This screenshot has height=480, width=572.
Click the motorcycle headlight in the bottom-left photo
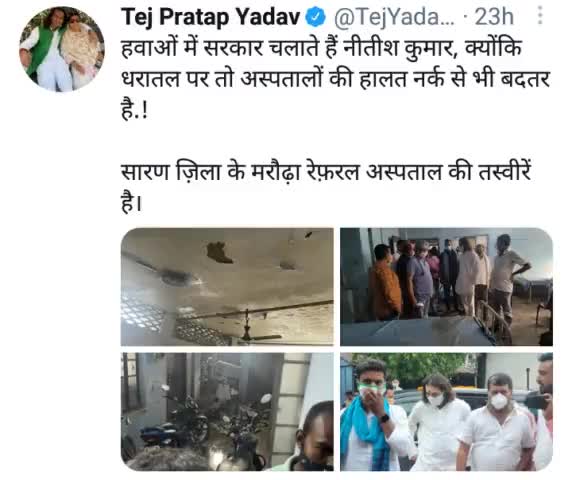[266, 398]
